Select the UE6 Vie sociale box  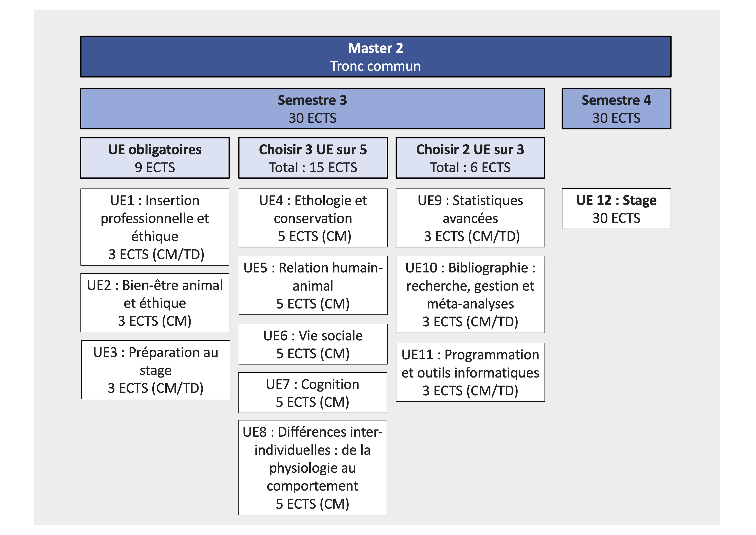coord(313,344)
